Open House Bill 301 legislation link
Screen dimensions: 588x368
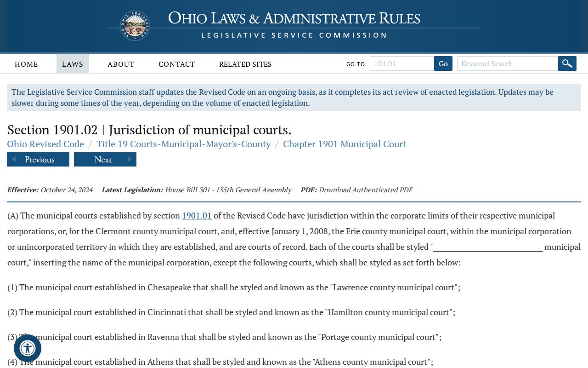coord(228,190)
